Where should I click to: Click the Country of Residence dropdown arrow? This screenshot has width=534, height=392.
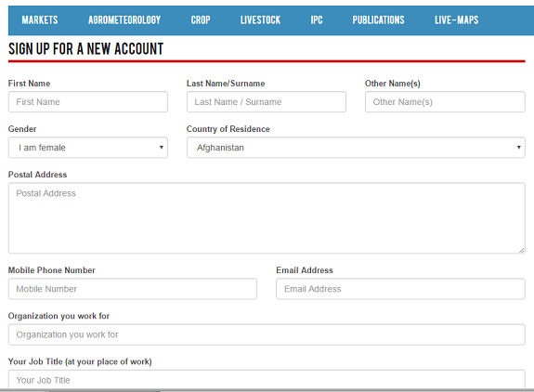(x=518, y=148)
